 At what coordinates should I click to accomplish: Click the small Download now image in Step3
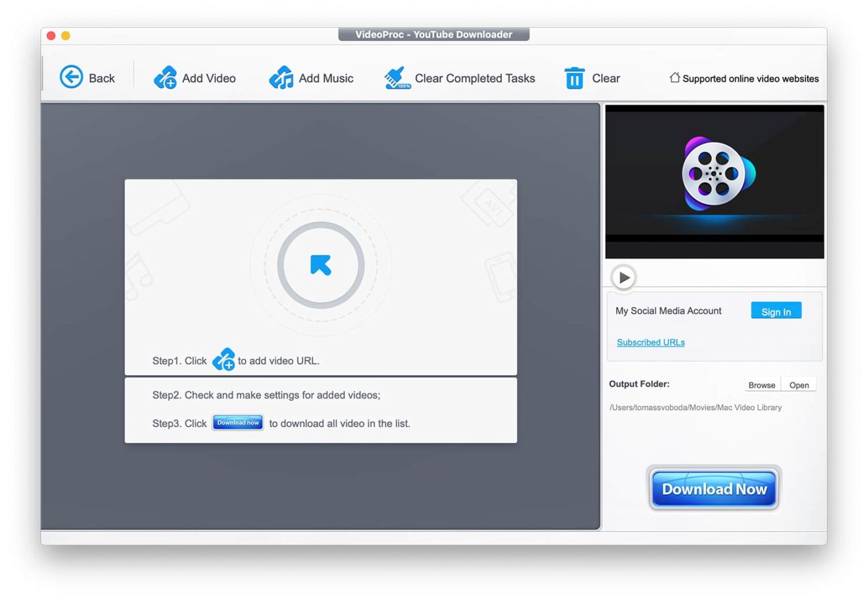click(x=237, y=423)
